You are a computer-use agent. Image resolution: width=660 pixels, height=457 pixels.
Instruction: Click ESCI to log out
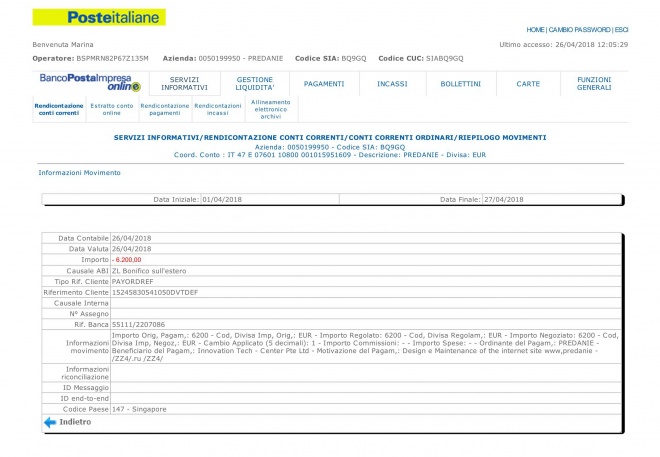click(x=621, y=30)
